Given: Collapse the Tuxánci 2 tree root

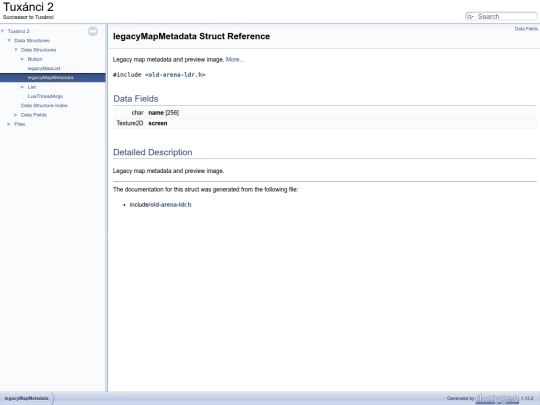Looking at the screenshot, I should (3, 31).
